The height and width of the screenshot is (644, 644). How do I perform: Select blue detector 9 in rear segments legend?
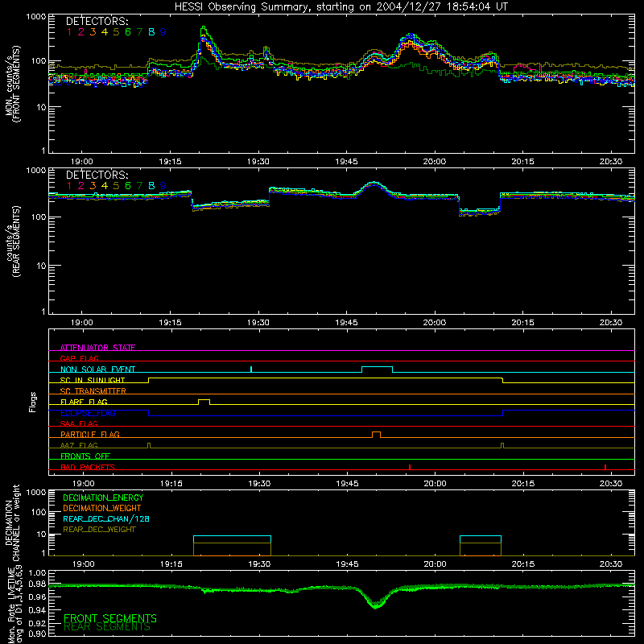point(163,186)
